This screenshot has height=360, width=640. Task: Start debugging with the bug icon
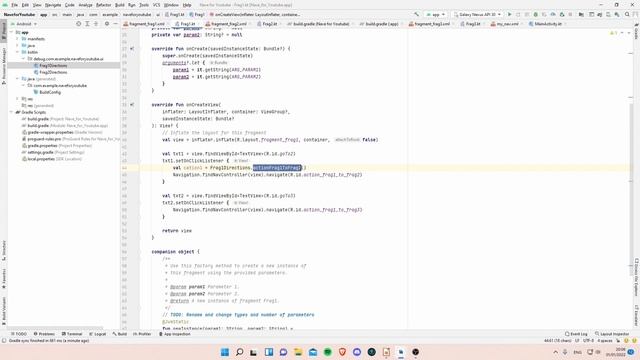coord(536,14)
